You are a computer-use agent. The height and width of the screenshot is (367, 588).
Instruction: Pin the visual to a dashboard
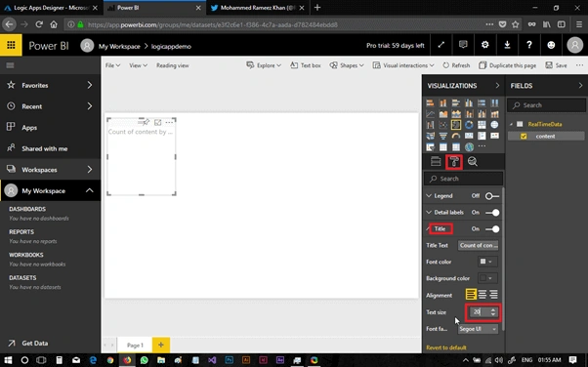(147, 122)
